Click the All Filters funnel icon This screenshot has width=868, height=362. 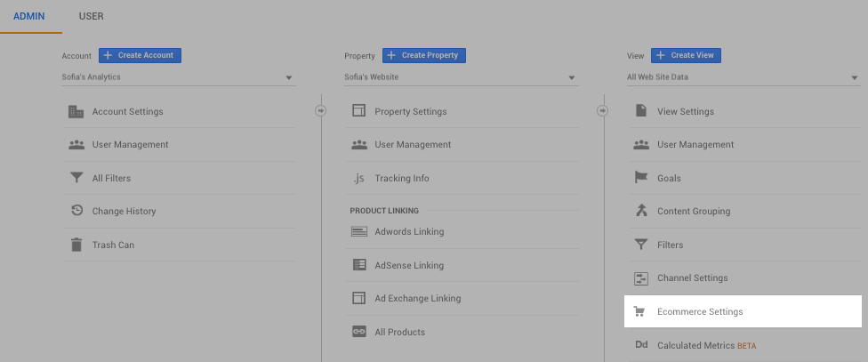(76, 178)
